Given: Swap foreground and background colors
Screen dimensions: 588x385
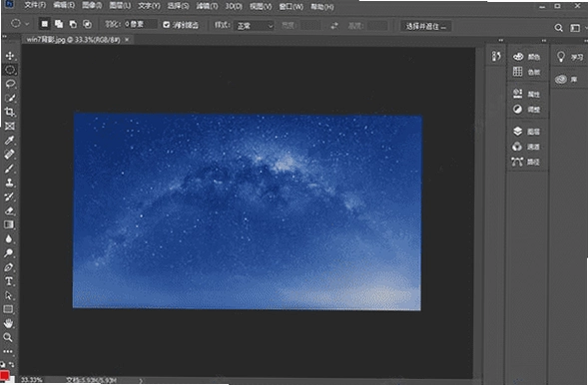Looking at the screenshot, I should coord(11,364).
